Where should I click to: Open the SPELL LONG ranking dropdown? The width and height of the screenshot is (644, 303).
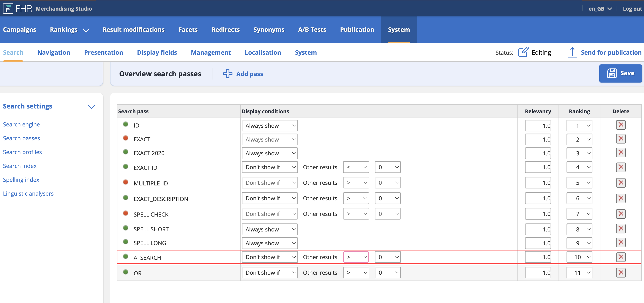pyautogui.click(x=579, y=243)
